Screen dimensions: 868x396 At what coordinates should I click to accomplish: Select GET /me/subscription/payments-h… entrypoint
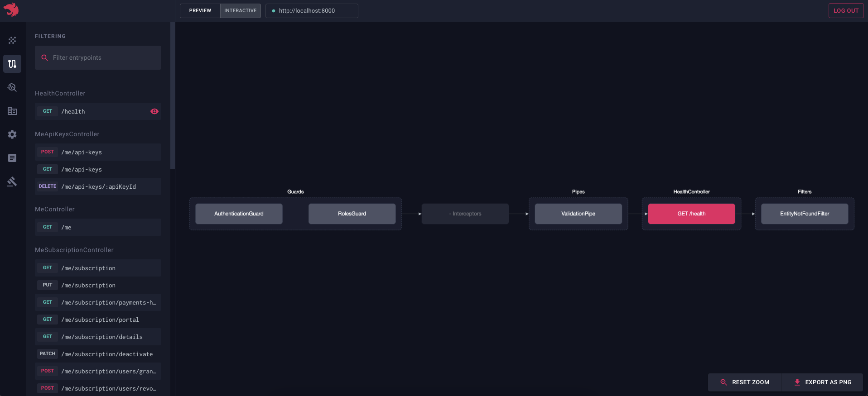pyautogui.click(x=98, y=302)
